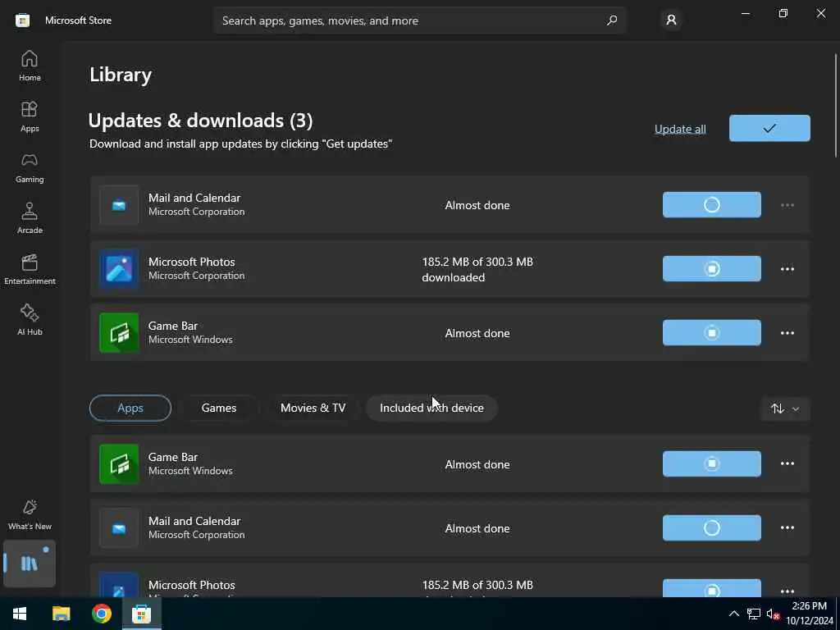
Task: Open more options for Game Bar in Apps list
Action: [x=787, y=463]
